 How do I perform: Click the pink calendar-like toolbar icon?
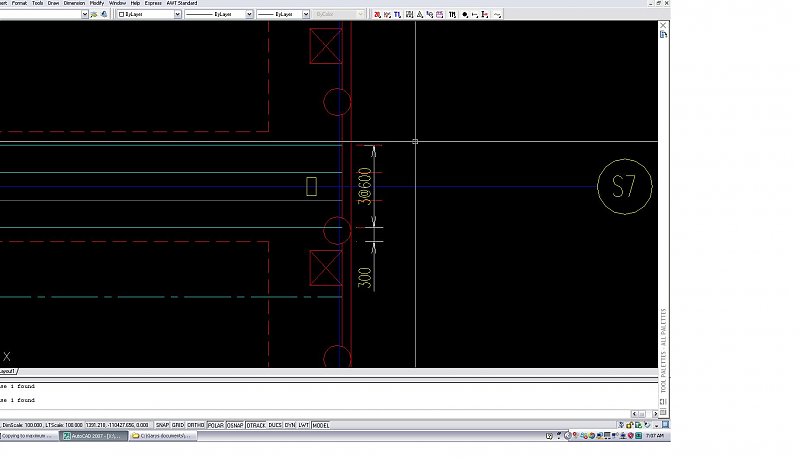440,15
